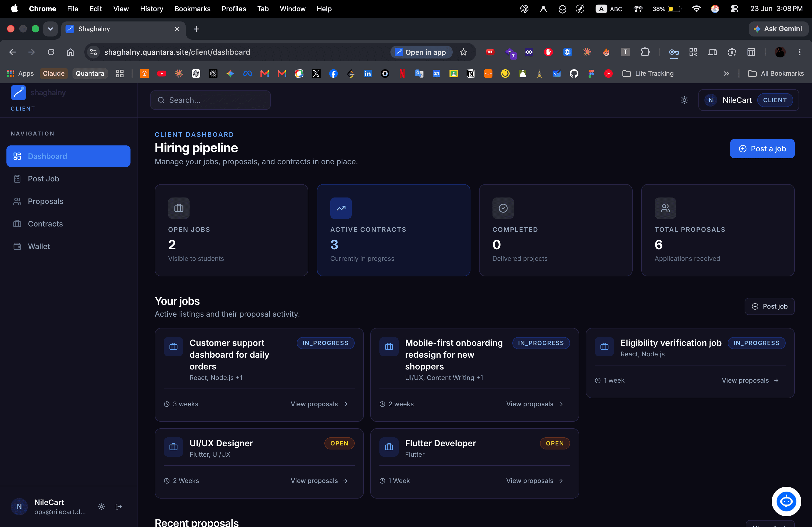View proposals for UI/UX Designer job
The image size is (812, 527).
point(319,481)
